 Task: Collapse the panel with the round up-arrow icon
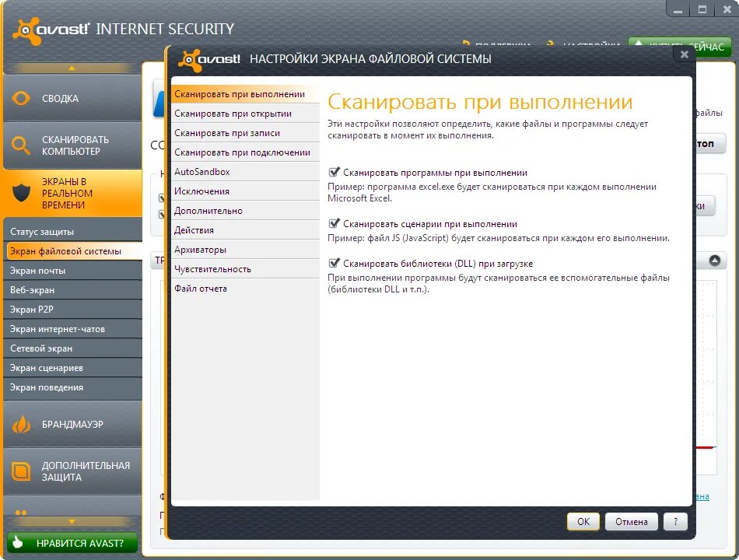coord(715,261)
